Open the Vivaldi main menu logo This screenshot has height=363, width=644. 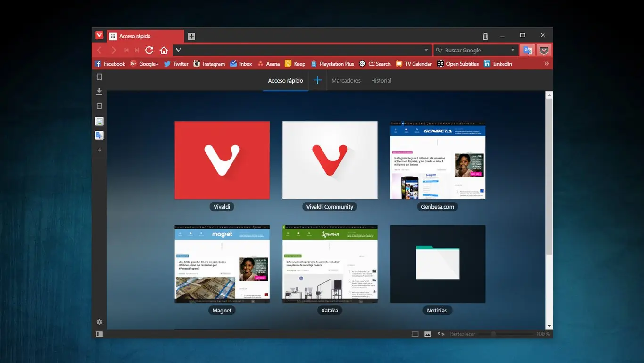pos(99,35)
